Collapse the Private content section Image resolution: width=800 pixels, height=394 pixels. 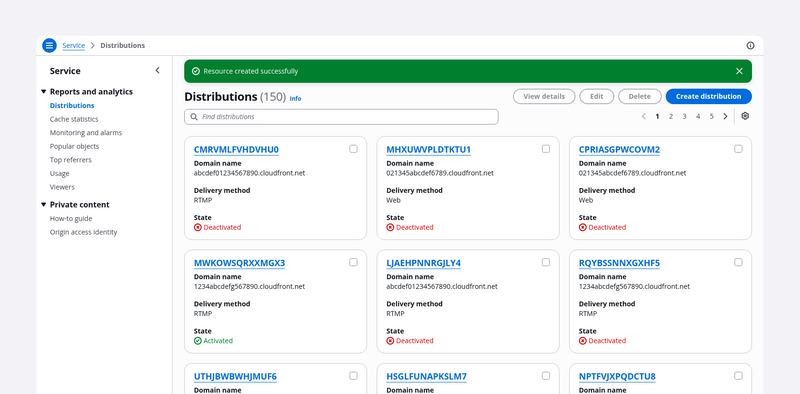click(43, 205)
